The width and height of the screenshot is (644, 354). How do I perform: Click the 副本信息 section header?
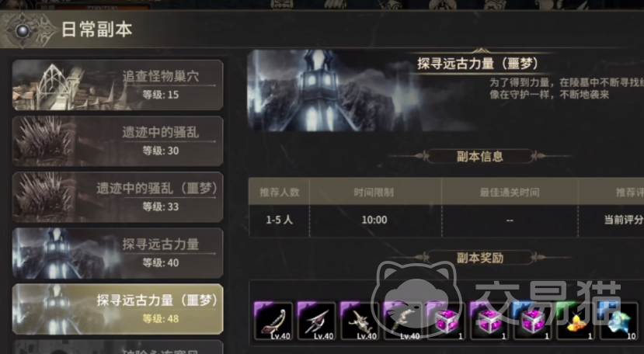[x=480, y=157]
